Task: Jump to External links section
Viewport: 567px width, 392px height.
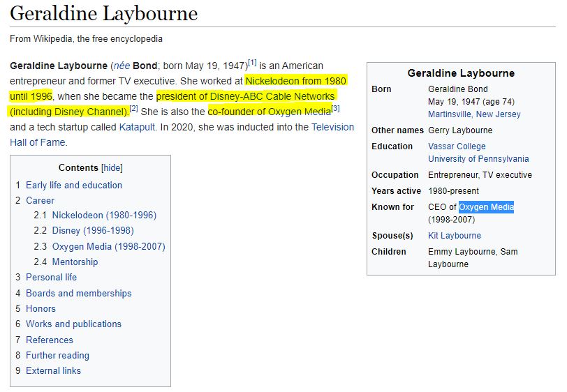Action: point(54,370)
